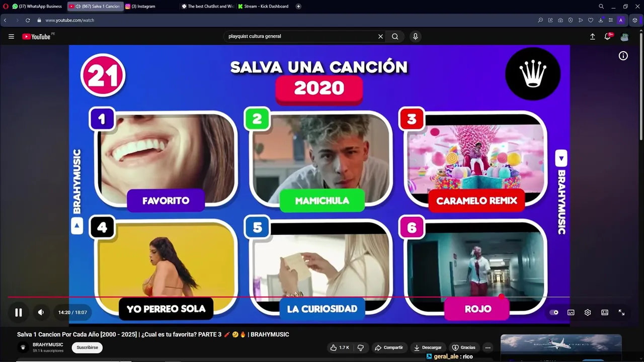This screenshot has height=362, width=644.
Task: Open Opera easy setup sliders icon
Action: [x=611, y=20]
